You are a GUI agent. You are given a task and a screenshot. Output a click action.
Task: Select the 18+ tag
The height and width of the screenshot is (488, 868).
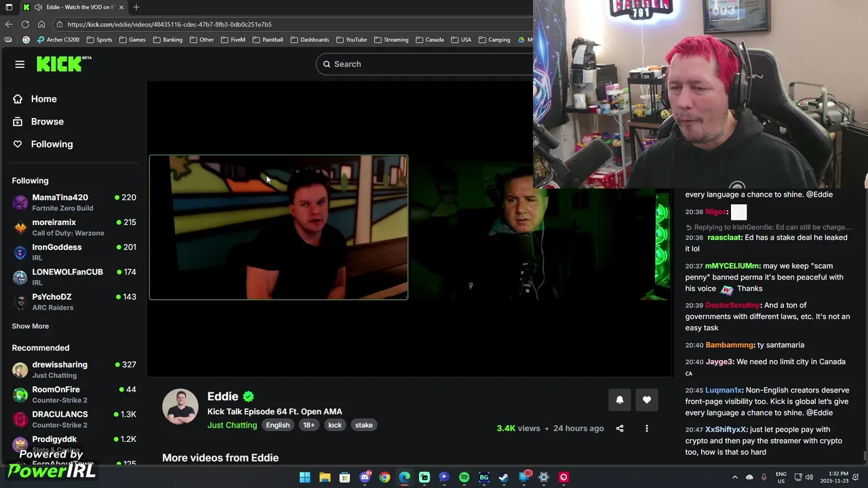[309, 425]
